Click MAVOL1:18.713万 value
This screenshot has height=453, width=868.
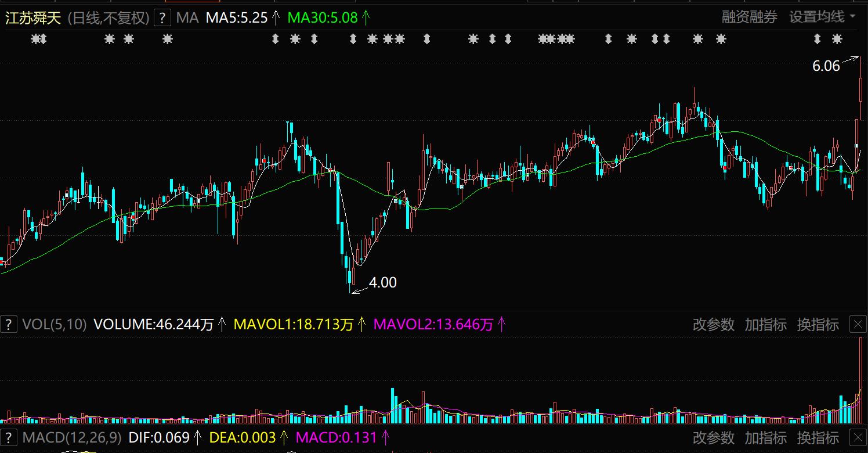tap(294, 324)
